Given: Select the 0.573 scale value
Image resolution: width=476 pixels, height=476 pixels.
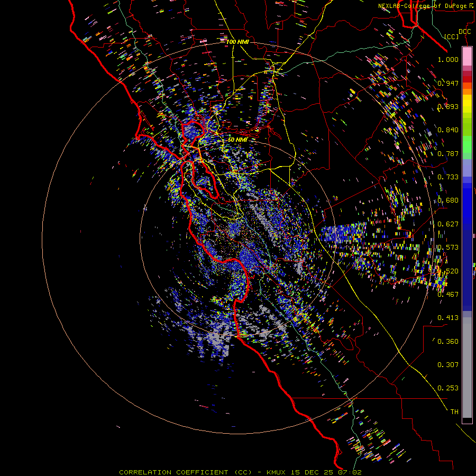Looking at the screenshot, I should pyautogui.click(x=448, y=248).
